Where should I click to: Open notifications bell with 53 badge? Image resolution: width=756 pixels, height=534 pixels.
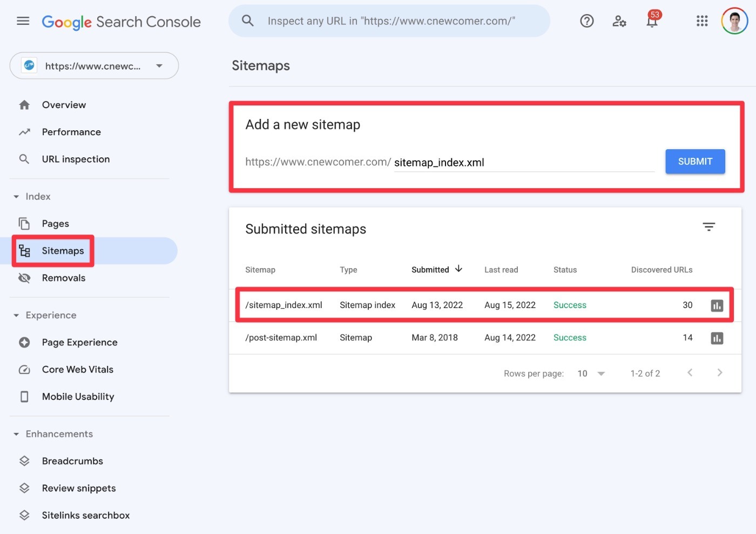click(652, 19)
